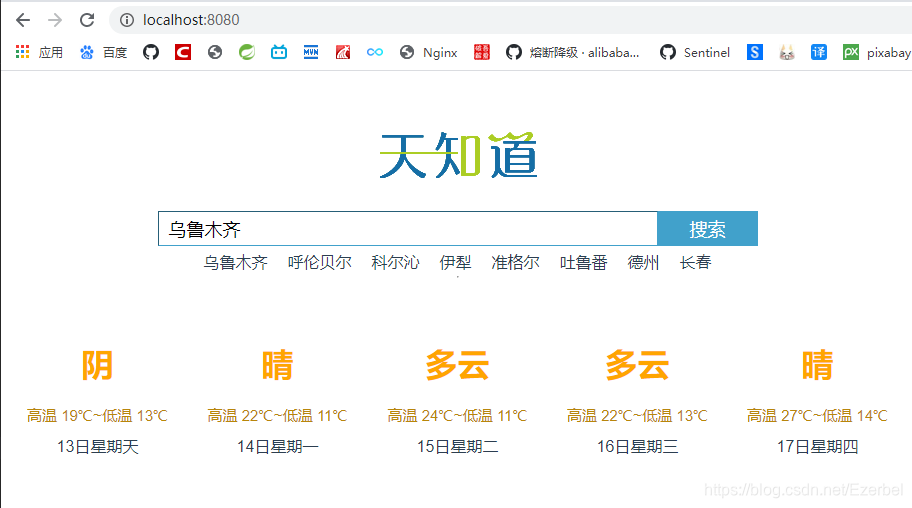Click the text 高温 22℃~低温 13℃

637,415
